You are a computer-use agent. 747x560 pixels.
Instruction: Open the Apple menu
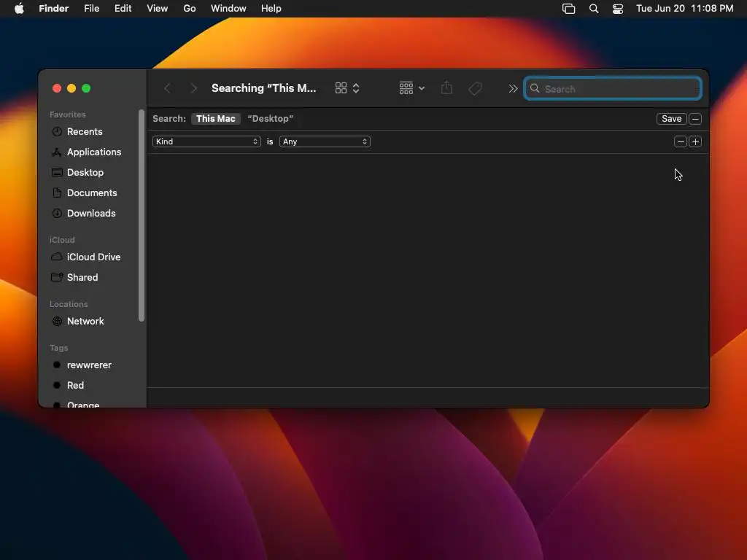(x=19, y=8)
